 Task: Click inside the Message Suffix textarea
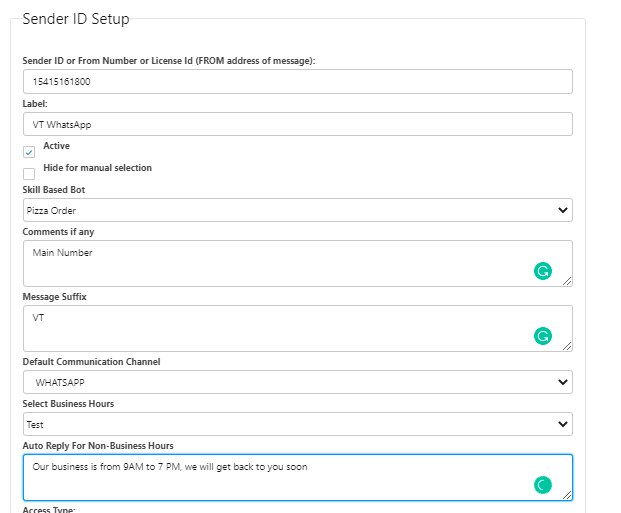tap(270, 328)
